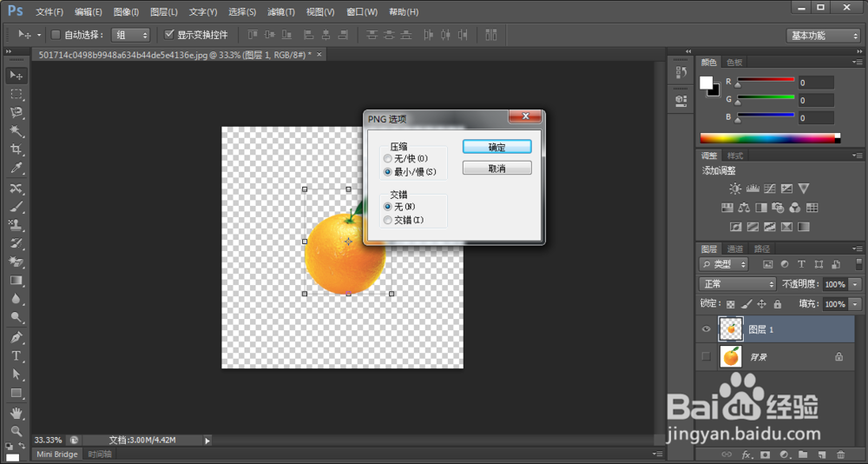The width and height of the screenshot is (868, 464).
Task: Toggle lock transparent pixels checker icon
Action: [x=731, y=304]
